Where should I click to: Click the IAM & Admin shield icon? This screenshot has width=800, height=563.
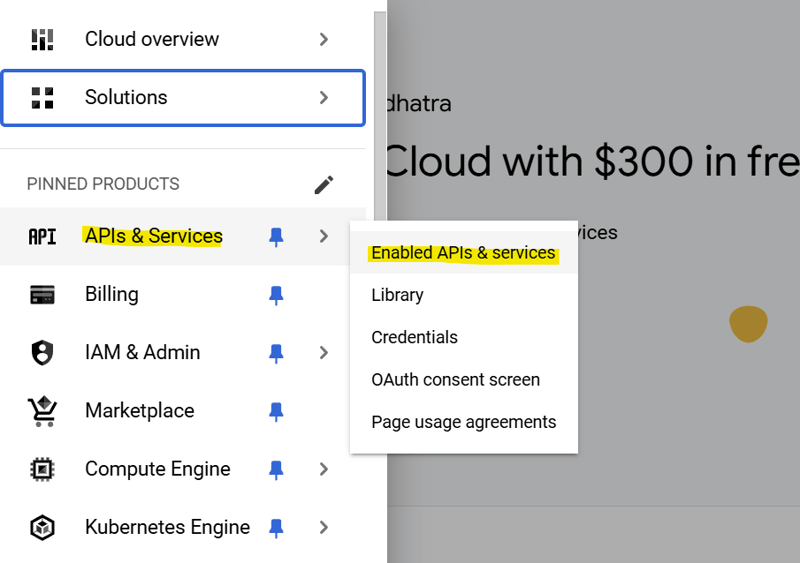pyautogui.click(x=42, y=353)
